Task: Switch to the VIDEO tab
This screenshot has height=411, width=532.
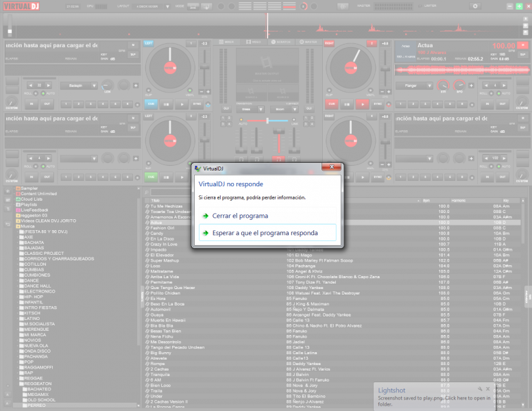Action: point(254,42)
